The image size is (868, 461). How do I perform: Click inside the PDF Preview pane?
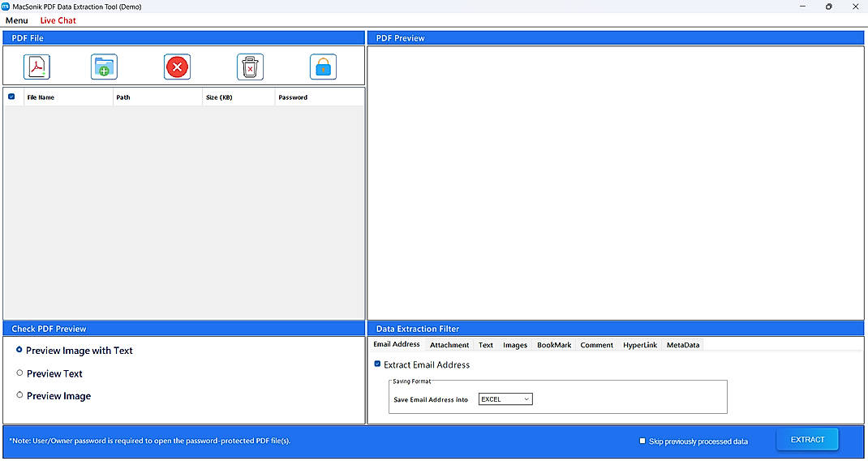point(616,183)
